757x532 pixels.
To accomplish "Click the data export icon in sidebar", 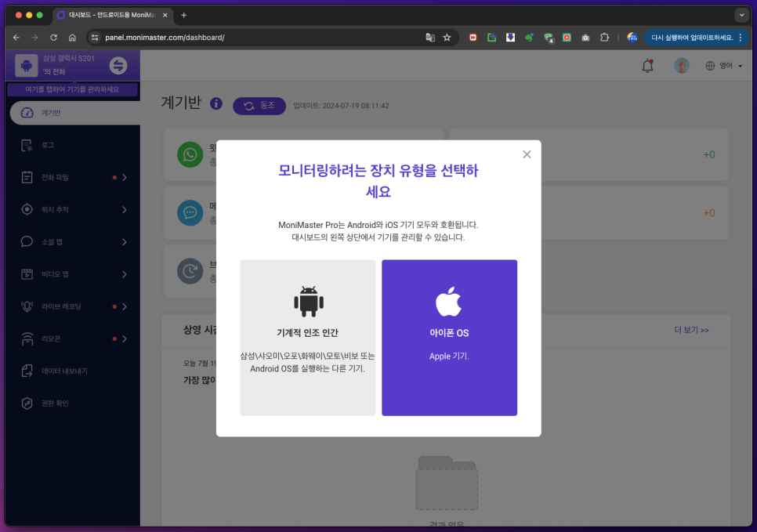I will [27, 371].
